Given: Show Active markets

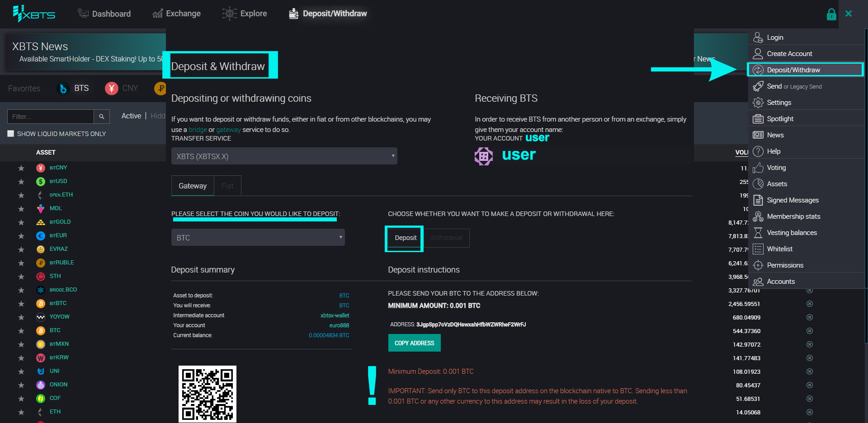Looking at the screenshot, I should coord(131,116).
